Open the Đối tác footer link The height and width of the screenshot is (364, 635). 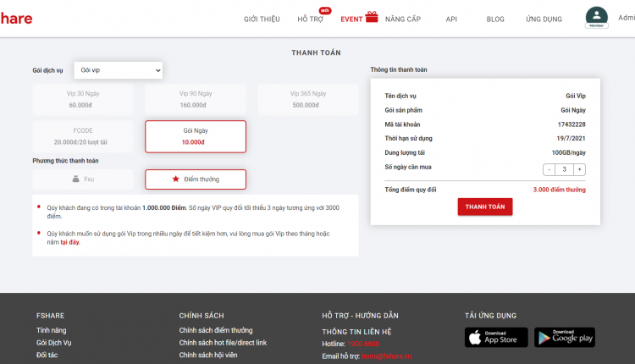click(47, 355)
